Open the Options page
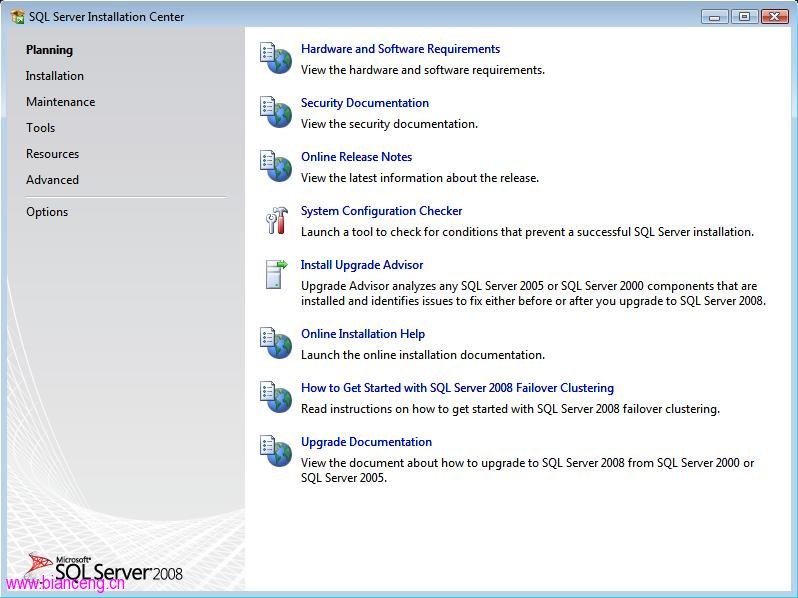Image resolution: width=798 pixels, height=598 pixels. pos(47,212)
